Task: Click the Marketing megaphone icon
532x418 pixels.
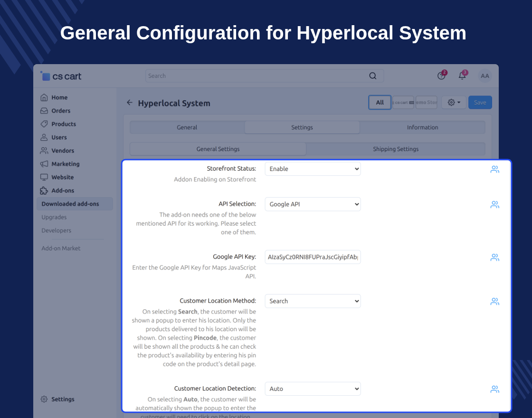Action: coord(44,164)
